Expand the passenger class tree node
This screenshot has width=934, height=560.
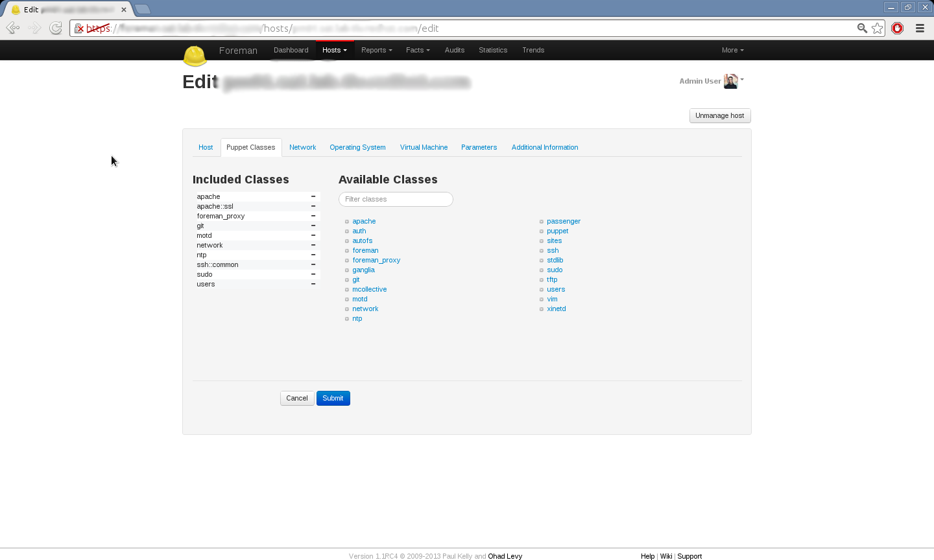pos(542,222)
